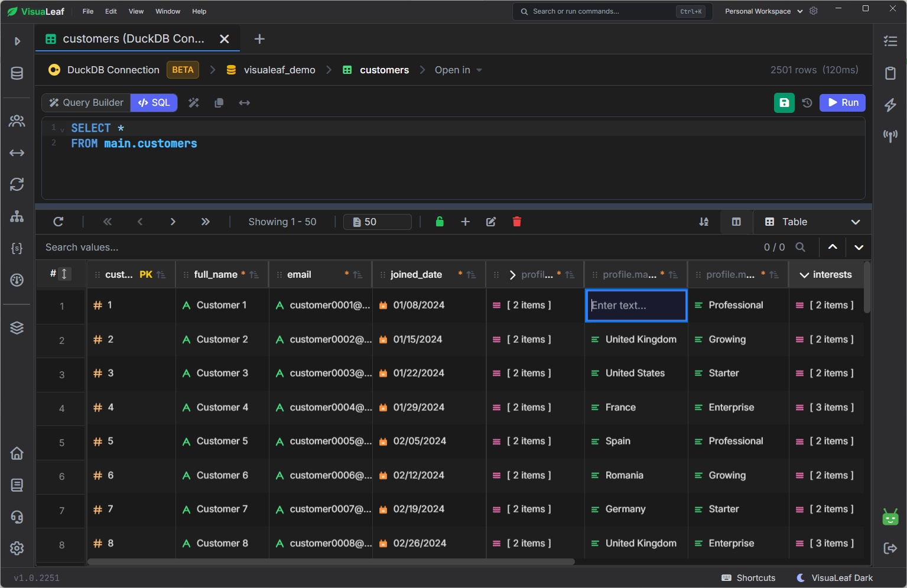Open the users/team sidebar icon
The height and width of the screenshot is (588, 907).
point(17,121)
